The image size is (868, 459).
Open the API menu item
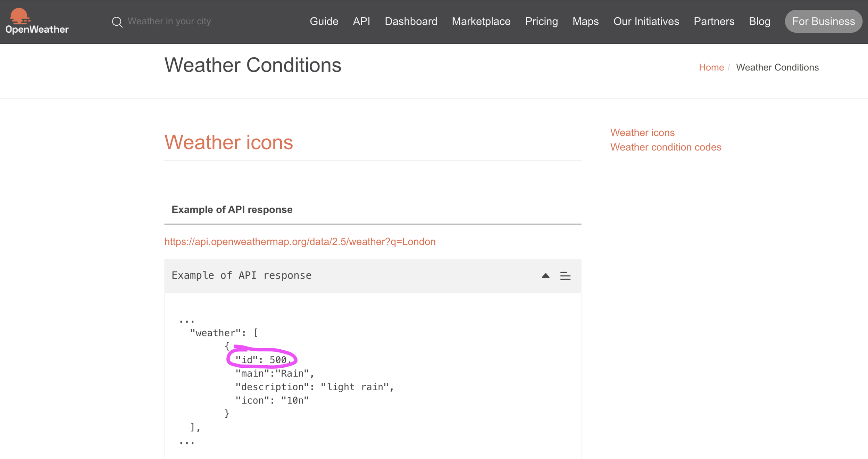(x=361, y=22)
